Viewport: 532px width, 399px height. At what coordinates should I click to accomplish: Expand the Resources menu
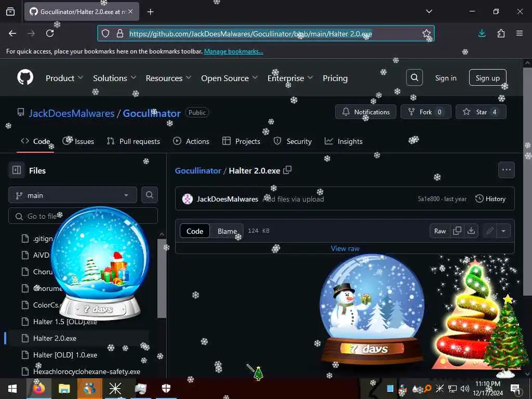pyautogui.click(x=168, y=78)
